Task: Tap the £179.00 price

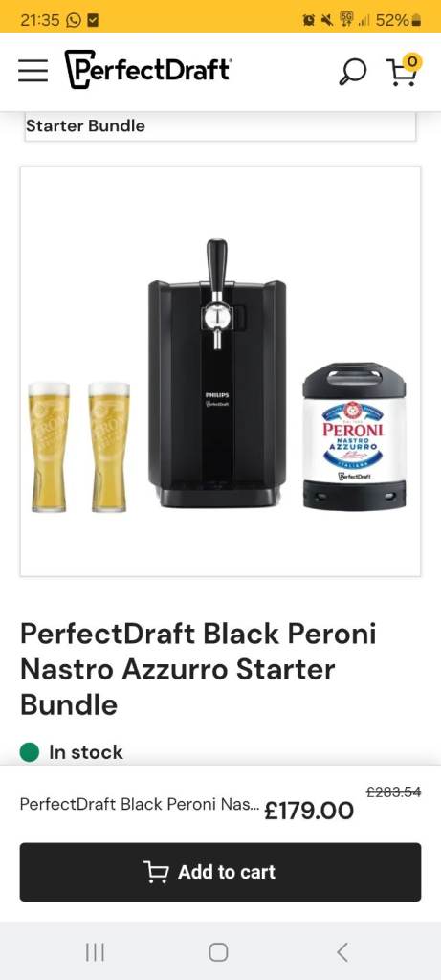Action: coord(309,811)
